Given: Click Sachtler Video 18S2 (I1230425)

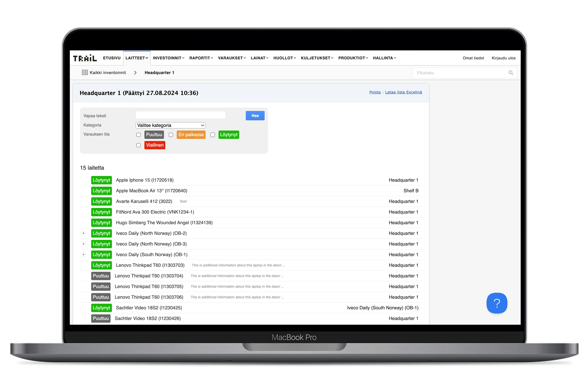Looking at the screenshot, I should coord(149,308).
